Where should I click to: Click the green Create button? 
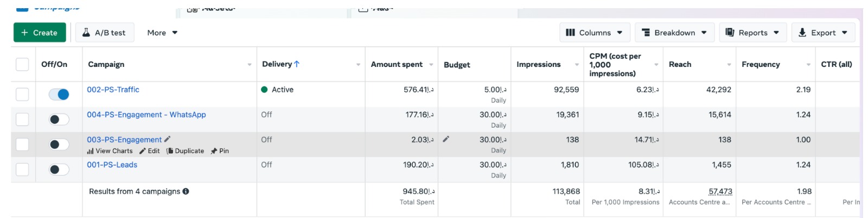40,33
